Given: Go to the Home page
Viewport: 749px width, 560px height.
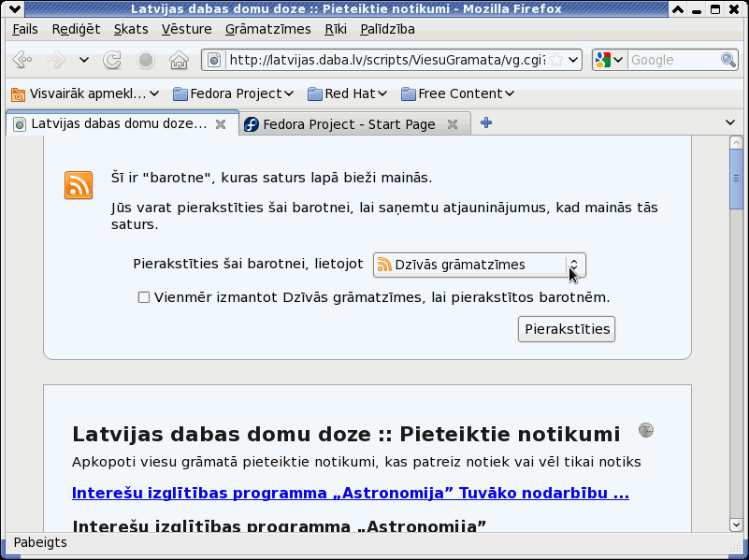Looking at the screenshot, I should coord(179,60).
